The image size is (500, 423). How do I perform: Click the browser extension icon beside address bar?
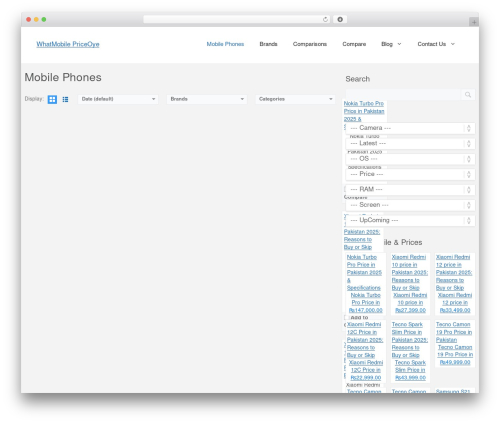point(340,20)
